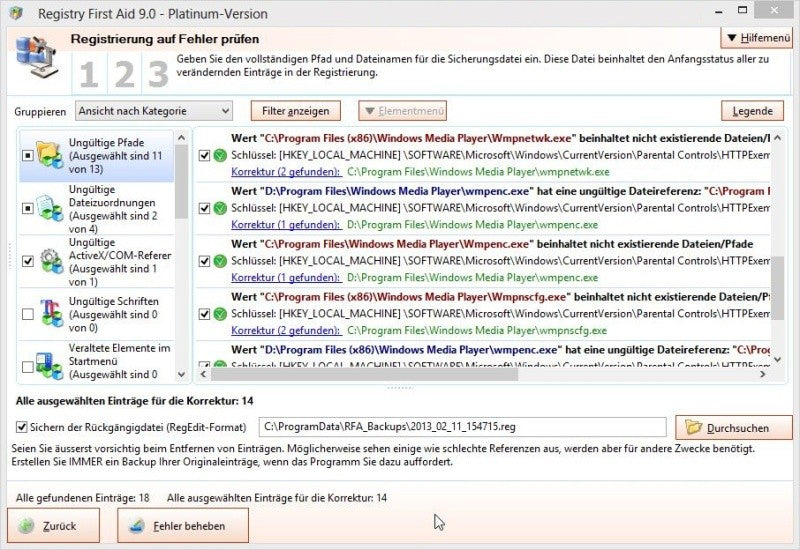This screenshot has height=550, width=800.
Task: Maximize the Registry First Aid window
Action: coord(743,10)
